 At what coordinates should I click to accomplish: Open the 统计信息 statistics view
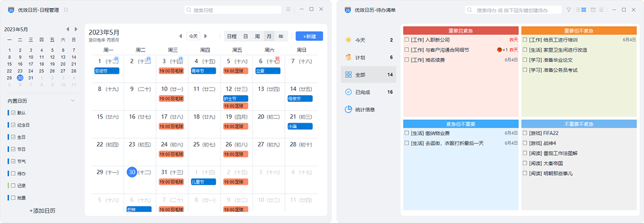coord(364,109)
